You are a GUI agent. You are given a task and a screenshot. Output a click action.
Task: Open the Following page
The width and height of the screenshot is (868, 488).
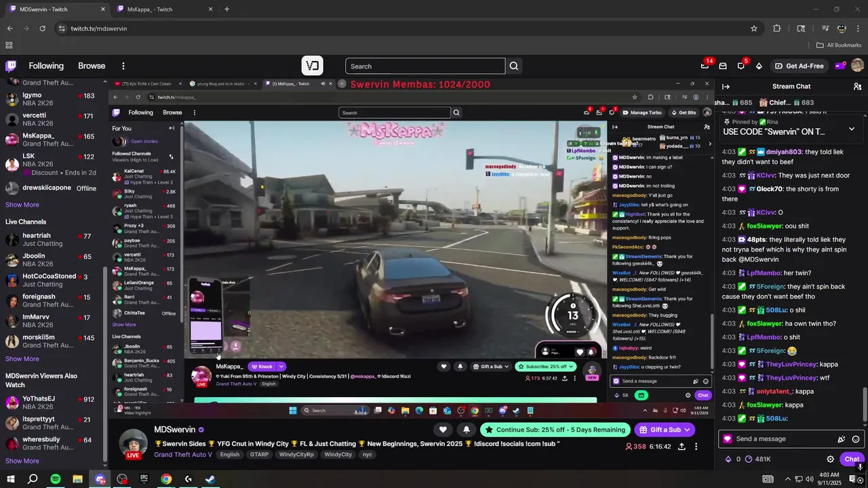[x=46, y=66]
